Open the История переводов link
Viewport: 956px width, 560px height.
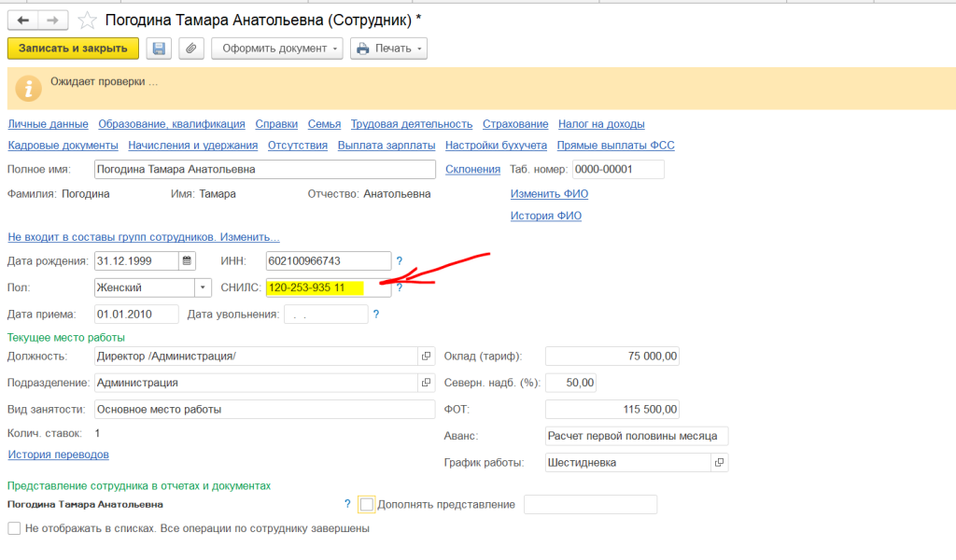point(58,455)
